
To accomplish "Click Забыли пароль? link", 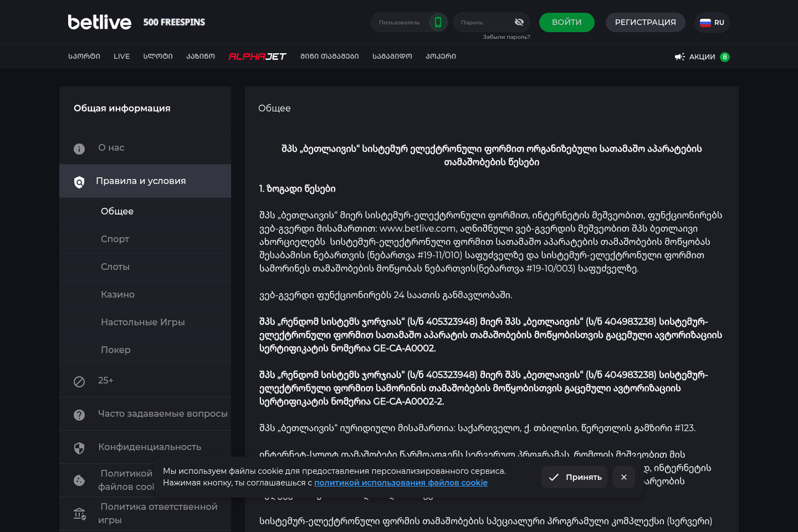I will [507, 37].
